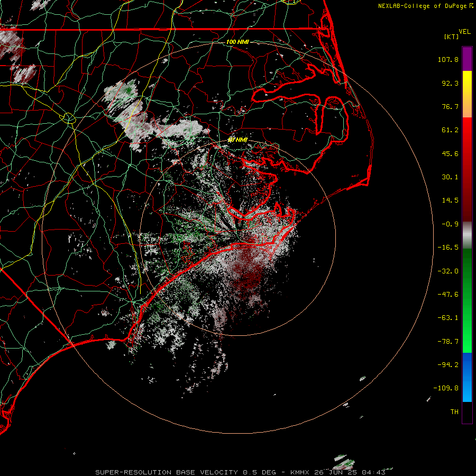Click the 100 NMI range ring label

pyautogui.click(x=237, y=42)
